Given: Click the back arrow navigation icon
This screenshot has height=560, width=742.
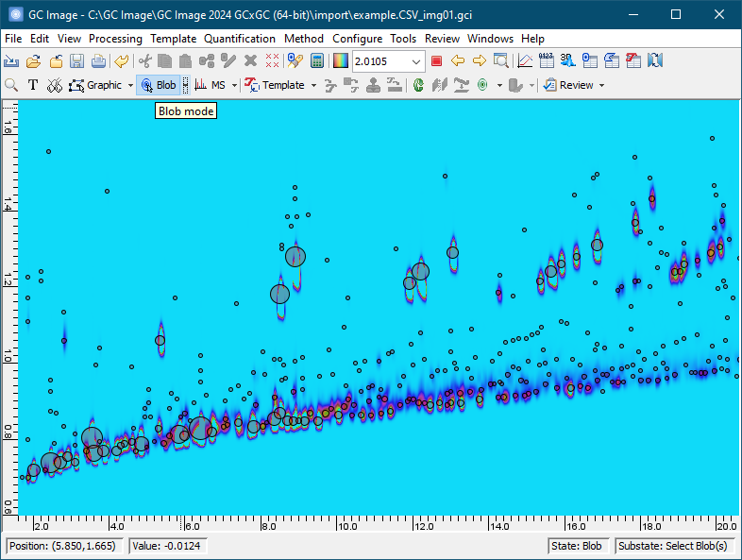Looking at the screenshot, I should click(458, 61).
